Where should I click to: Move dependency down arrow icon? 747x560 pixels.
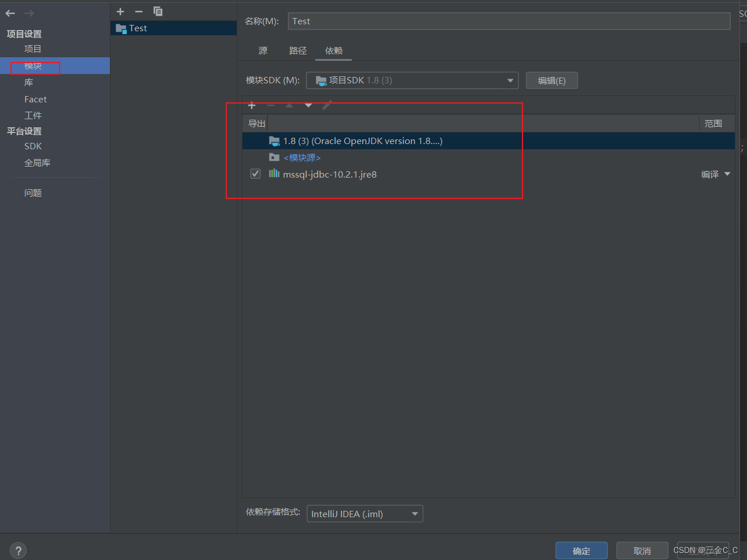pyautogui.click(x=308, y=105)
